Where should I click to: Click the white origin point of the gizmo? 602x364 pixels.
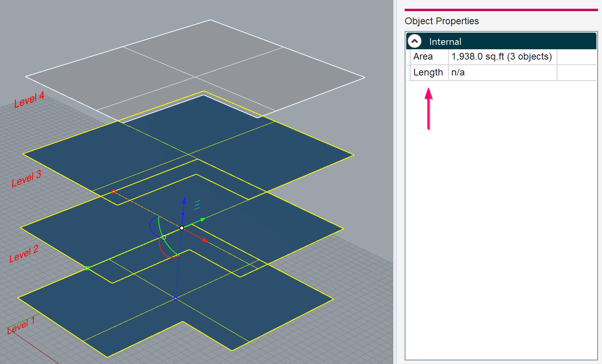(x=182, y=228)
